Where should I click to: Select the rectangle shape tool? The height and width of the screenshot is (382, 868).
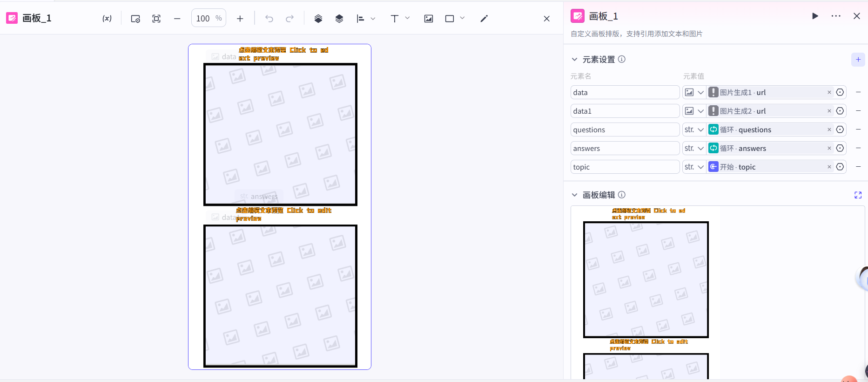(x=450, y=19)
